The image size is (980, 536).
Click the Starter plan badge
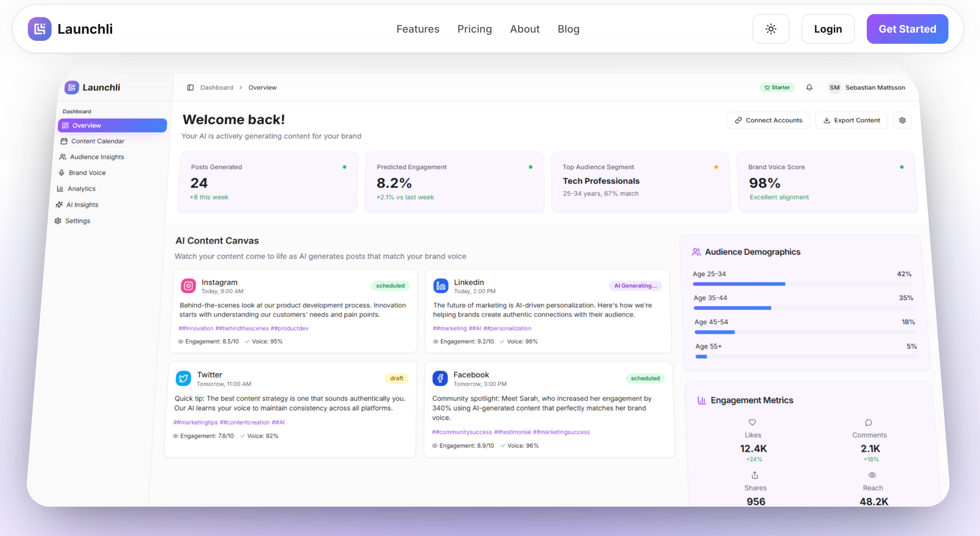coord(777,88)
